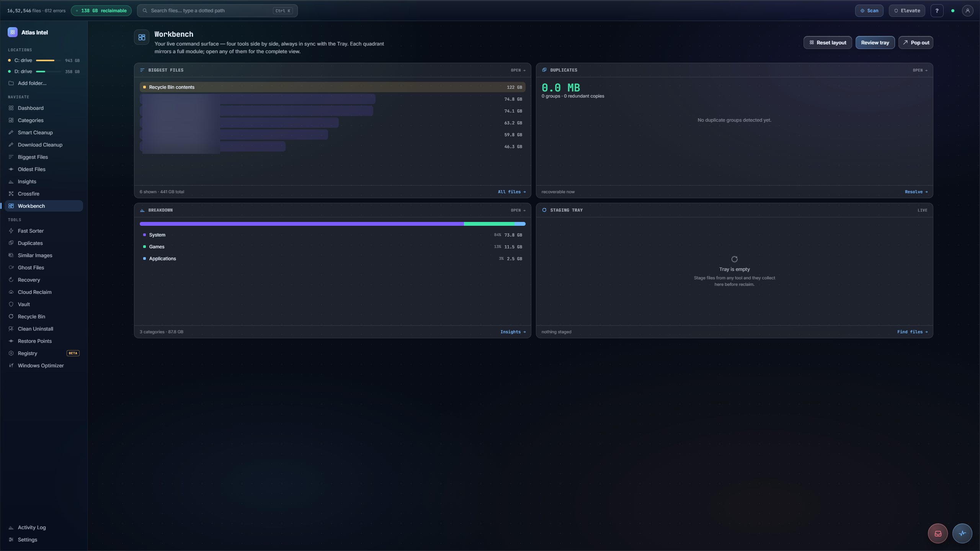Click the Workbench header grid icon
This screenshot has width=980, height=551.
pos(142,37)
